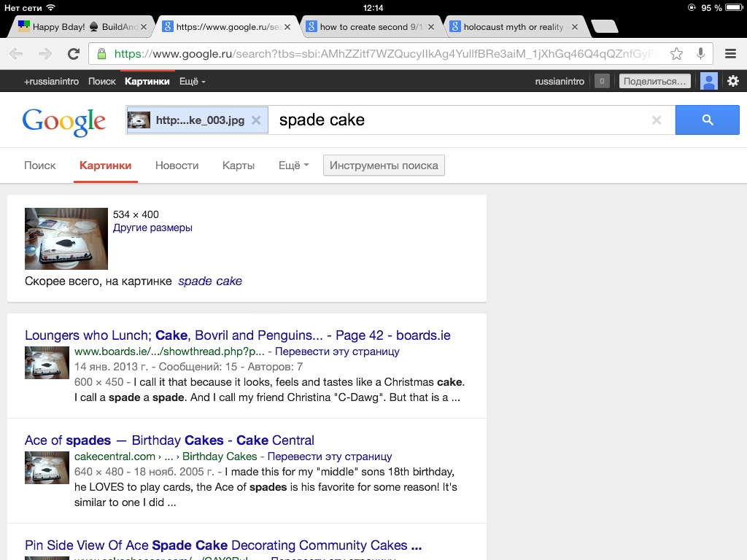Switch to 'how to create second' tab

[370, 27]
